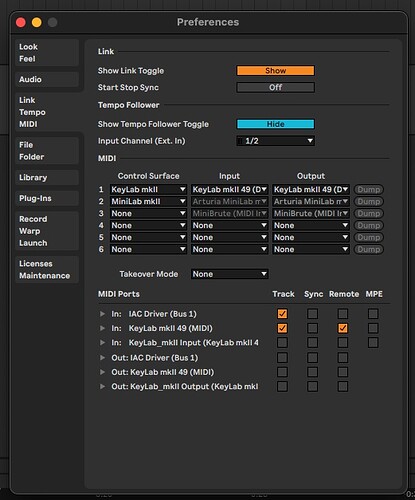Expand Out: IAC Driver (Bus 1) port
This screenshot has height=500, width=415.
tap(102, 358)
